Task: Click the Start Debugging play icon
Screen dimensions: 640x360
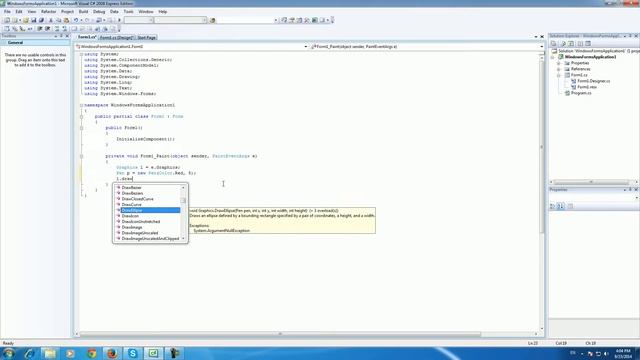Action: (120, 20)
